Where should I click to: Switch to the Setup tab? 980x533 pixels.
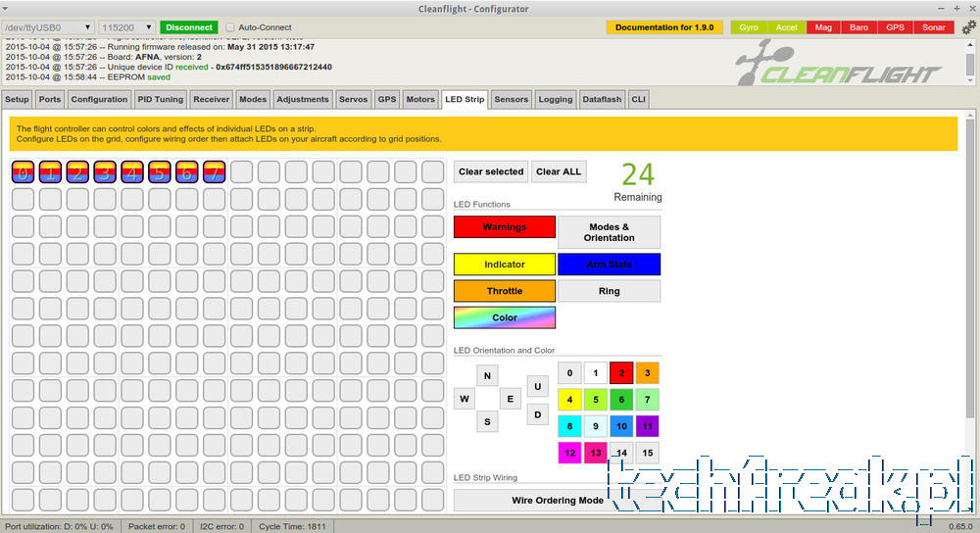click(17, 99)
